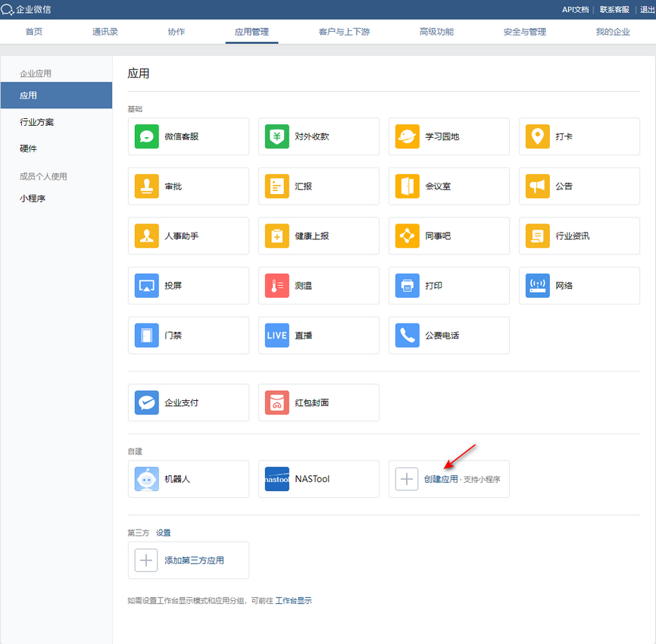Select 应用 in the left sidebar
The image size is (656, 644).
pyautogui.click(x=57, y=95)
